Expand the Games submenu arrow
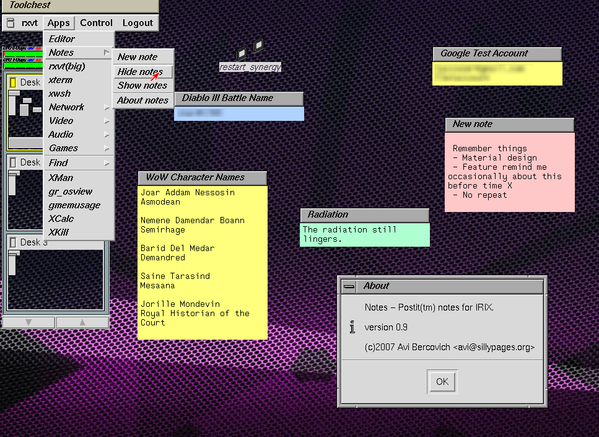This screenshot has height=437, width=599. pos(107,148)
